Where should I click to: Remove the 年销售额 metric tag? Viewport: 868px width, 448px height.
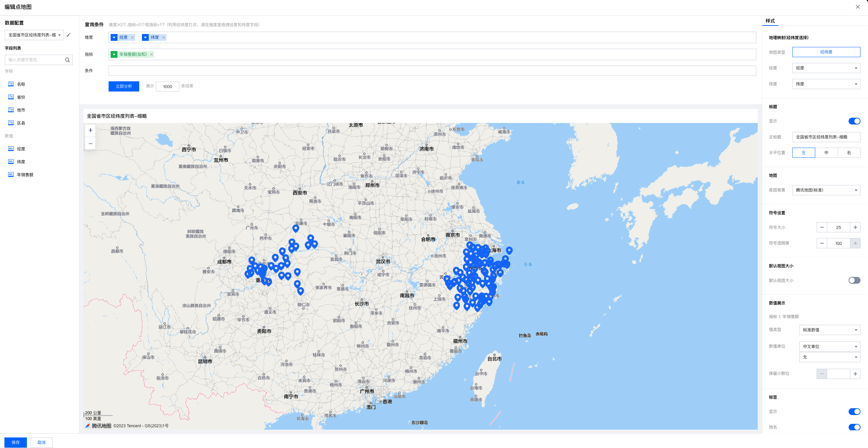click(151, 54)
